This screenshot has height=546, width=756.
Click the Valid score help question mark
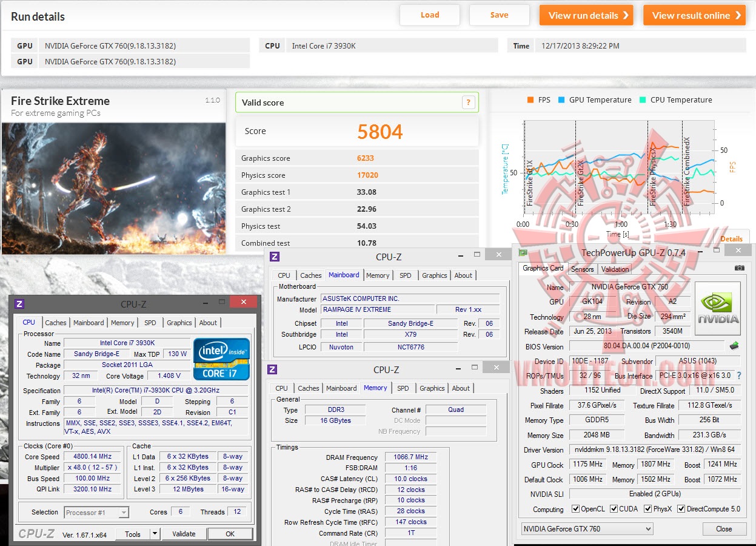tap(467, 103)
